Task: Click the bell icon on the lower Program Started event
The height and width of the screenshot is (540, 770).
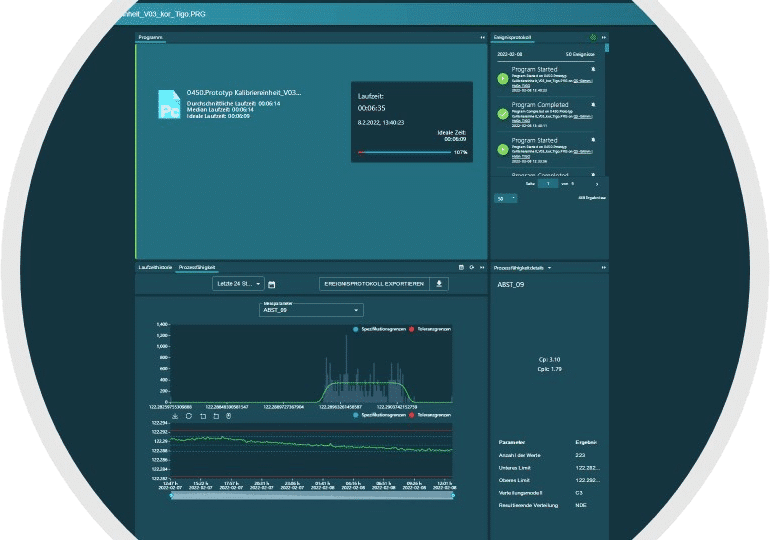Action: click(593, 140)
